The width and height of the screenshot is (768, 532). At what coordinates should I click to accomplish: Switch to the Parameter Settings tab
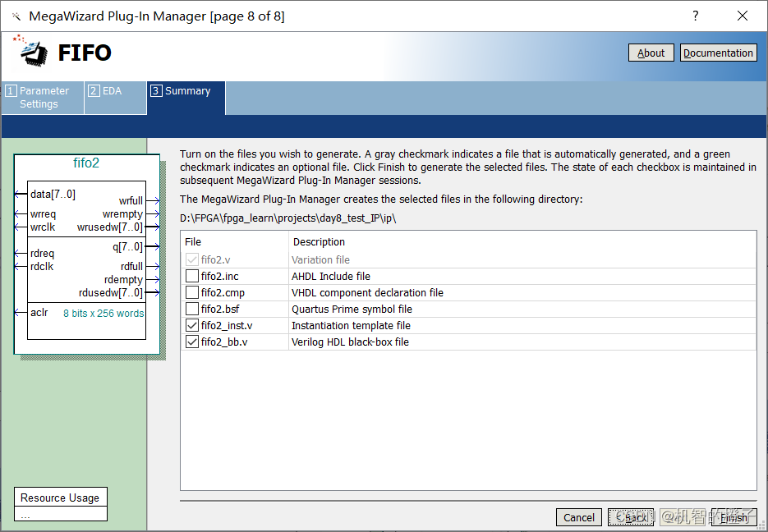point(43,98)
